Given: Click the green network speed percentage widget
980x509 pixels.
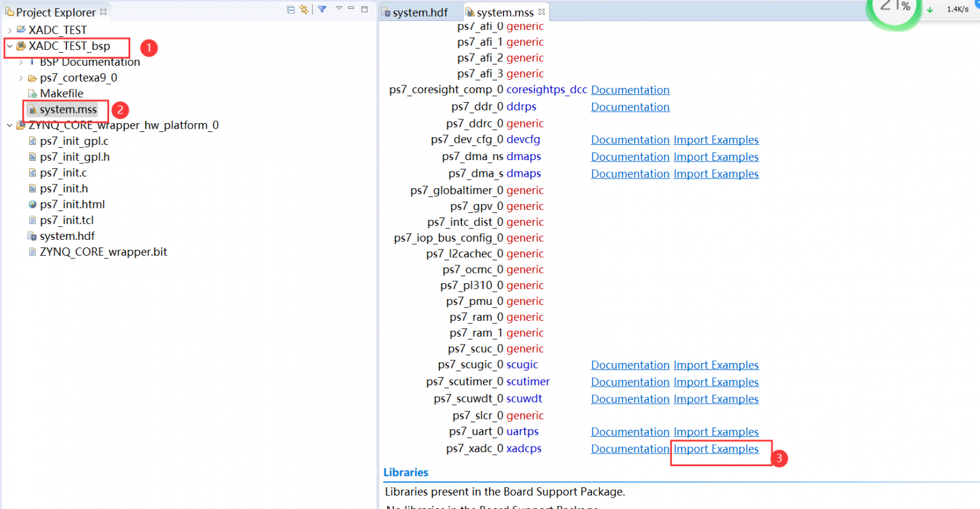Looking at the screenshot, I should 895,9.
